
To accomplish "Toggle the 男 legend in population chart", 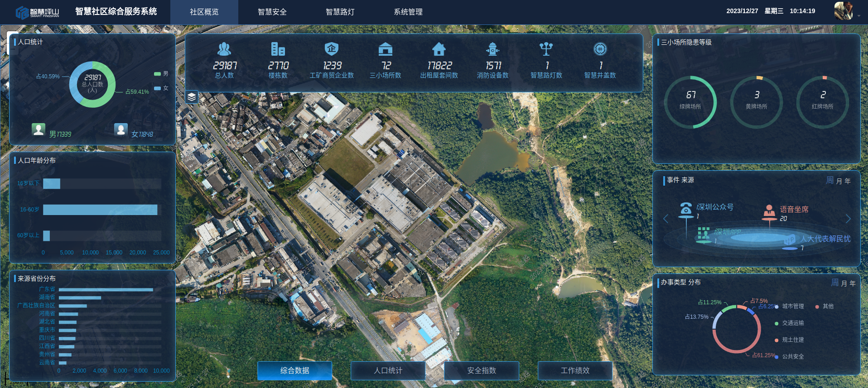I will coord(161,74).
